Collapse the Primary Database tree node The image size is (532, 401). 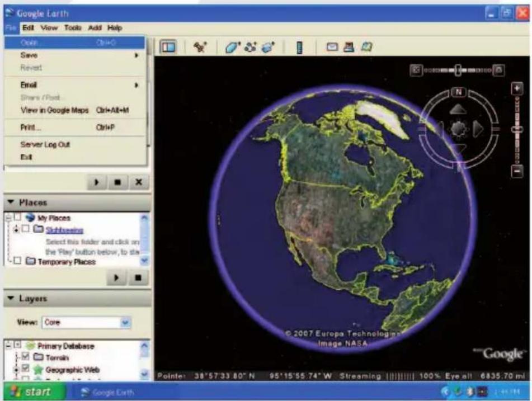pos(8,346)
